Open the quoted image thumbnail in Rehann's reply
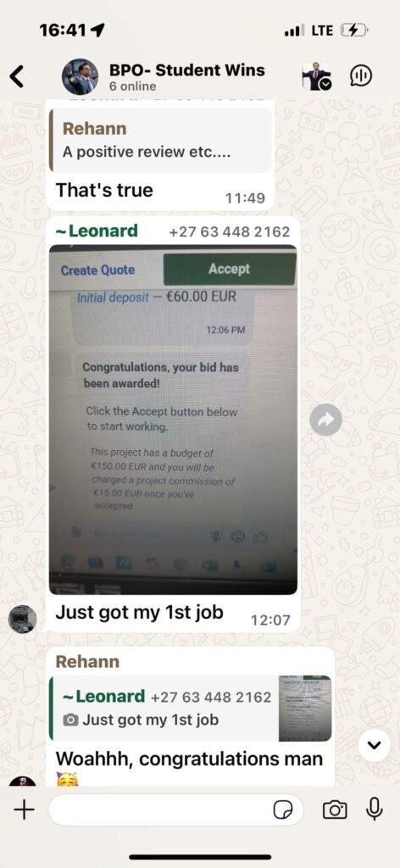This screenshot has height=868, width=400. coord(305,708)
